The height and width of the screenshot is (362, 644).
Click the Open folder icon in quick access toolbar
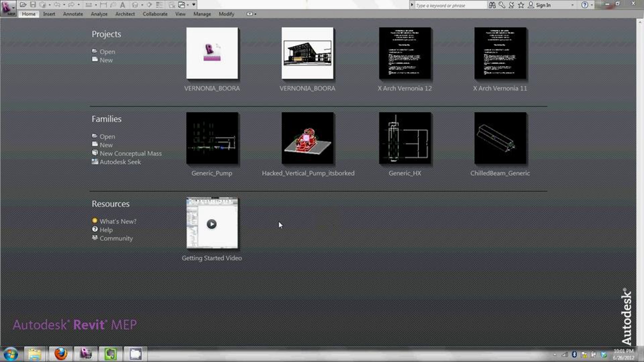coord(23,5)
